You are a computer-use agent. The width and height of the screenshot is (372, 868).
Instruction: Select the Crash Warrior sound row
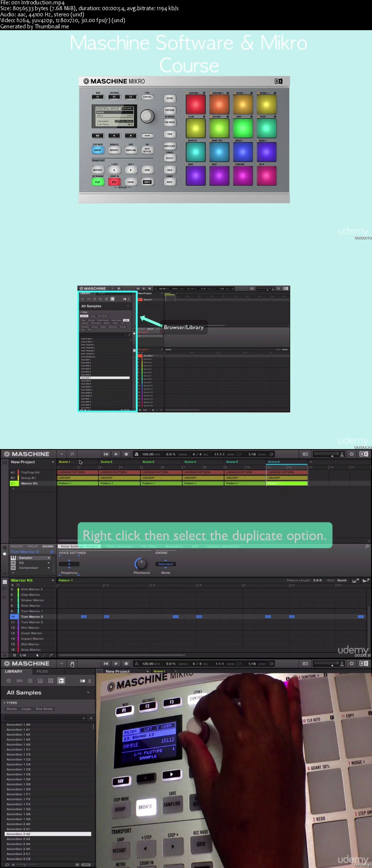pyautogui.click(x=33, y=633)
